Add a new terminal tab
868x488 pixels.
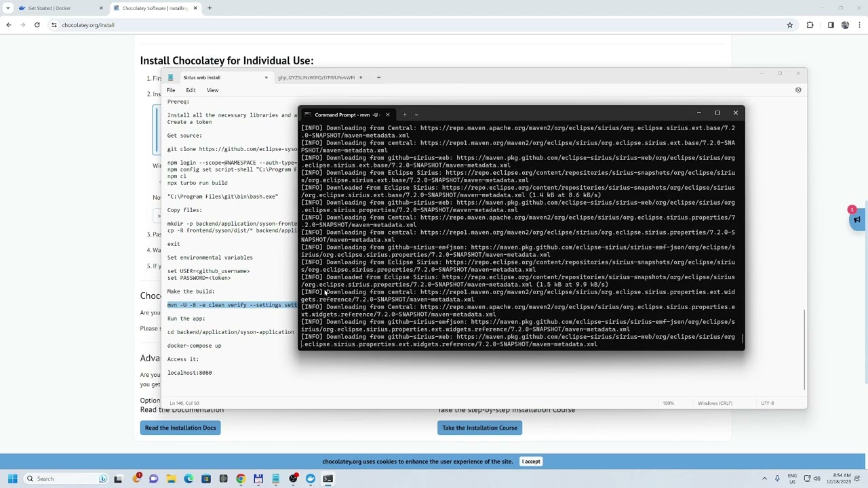point(404,115)
